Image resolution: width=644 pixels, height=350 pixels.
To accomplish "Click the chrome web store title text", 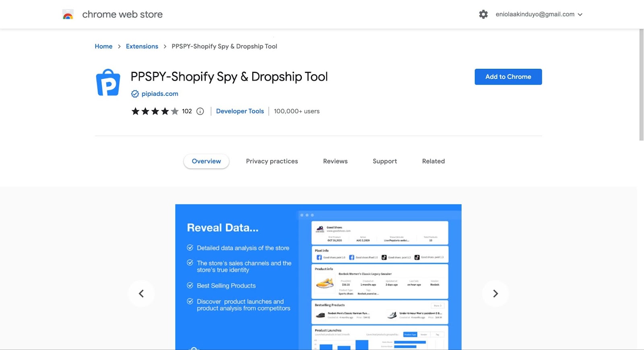I will click(122, 14).
